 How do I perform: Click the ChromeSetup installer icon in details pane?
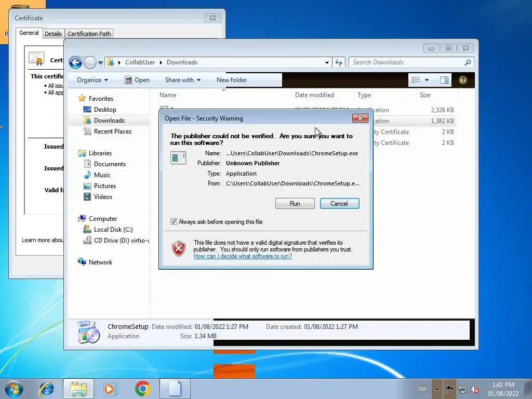point(88,331)
